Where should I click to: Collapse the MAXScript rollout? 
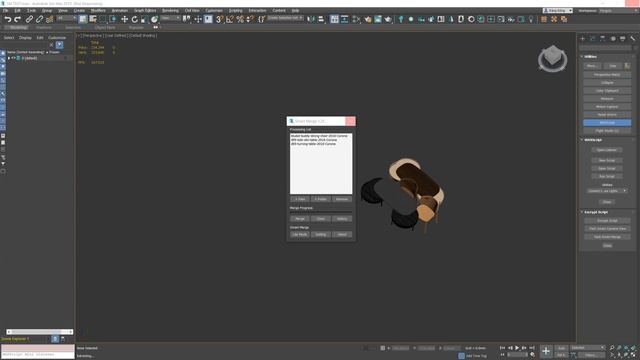[x=593, y=140]
